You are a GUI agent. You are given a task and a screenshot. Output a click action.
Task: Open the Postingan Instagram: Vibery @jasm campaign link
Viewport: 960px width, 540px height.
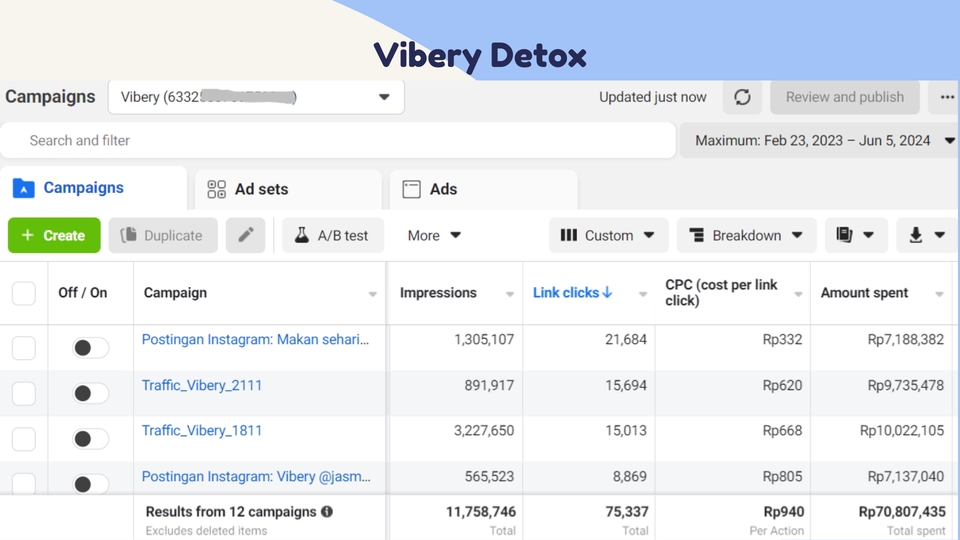point(256,476)
